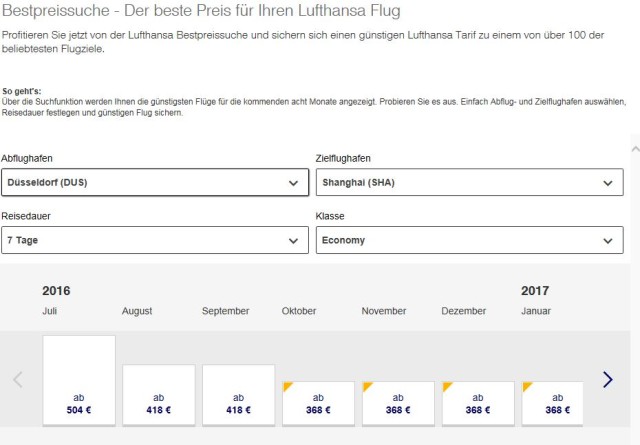Go to previous months with left arrow
The width and height of the screenshot is (640, 445).
[x=18, y=379]
